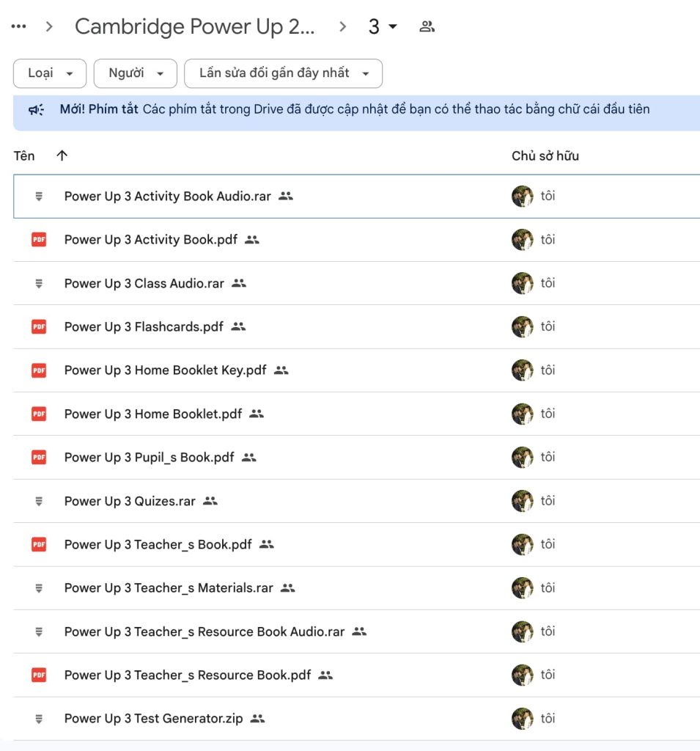Sort by the Tên column header
The height and width of the screenshot is (751, 700).
tap(24, 155)
